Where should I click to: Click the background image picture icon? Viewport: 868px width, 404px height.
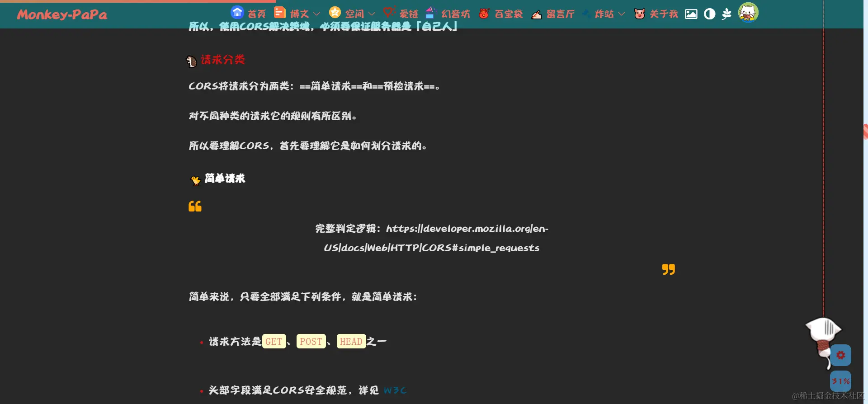691,14
